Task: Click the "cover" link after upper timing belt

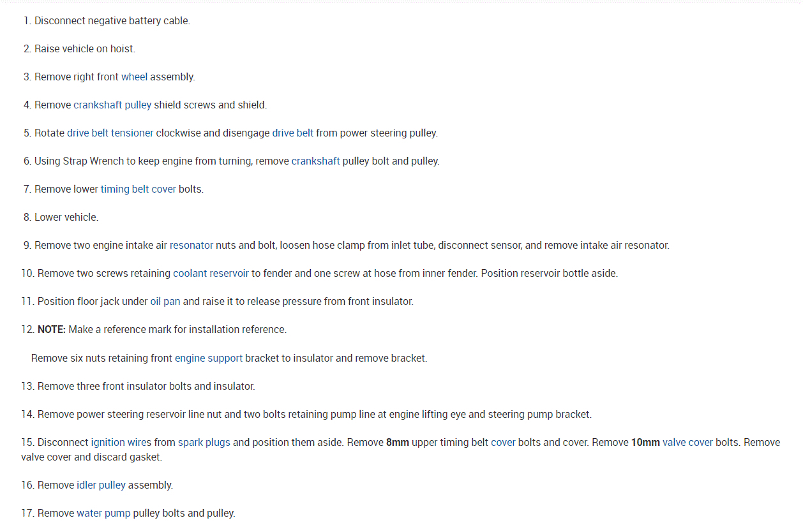Action: tap(503, 443)
